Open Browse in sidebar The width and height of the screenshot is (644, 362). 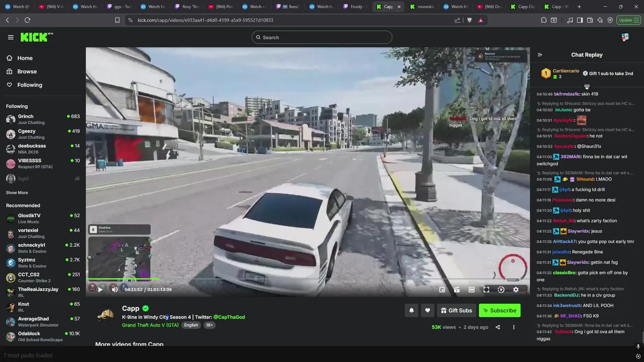22,71
